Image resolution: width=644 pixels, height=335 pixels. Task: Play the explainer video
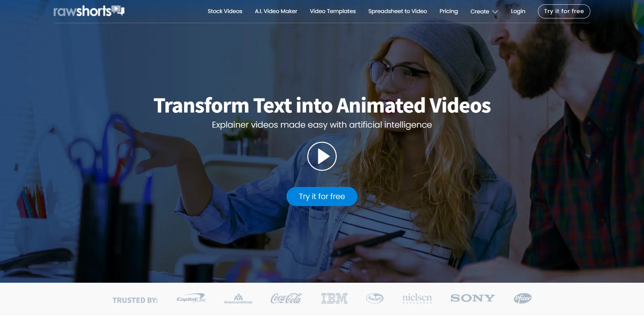tap(322, 156)
